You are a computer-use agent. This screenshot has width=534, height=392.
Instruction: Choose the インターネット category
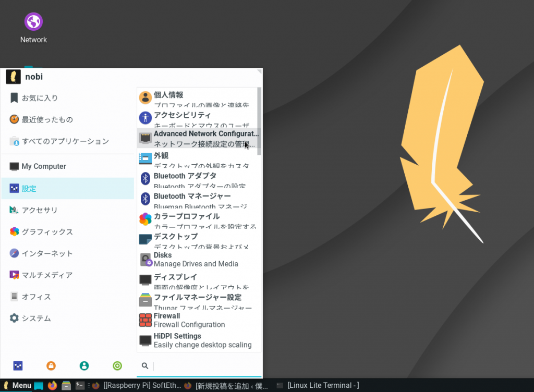pos(68,253)
